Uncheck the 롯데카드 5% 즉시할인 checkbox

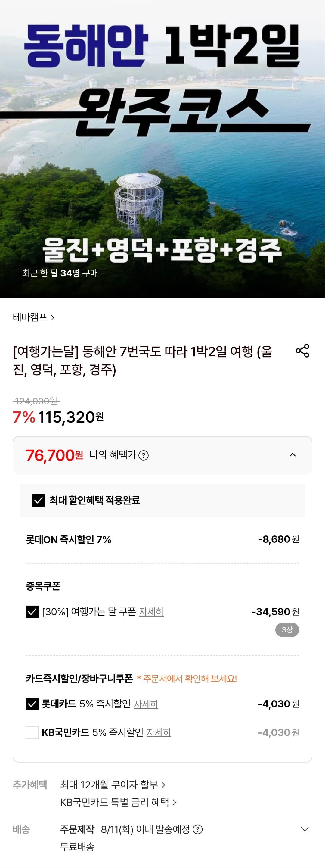(32, 704)
